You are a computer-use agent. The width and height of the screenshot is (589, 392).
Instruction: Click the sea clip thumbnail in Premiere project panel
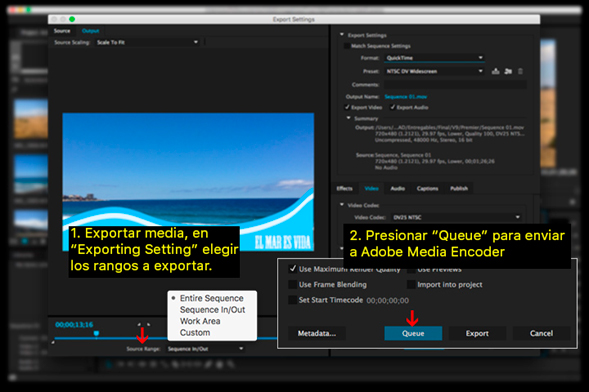point(31,174)
